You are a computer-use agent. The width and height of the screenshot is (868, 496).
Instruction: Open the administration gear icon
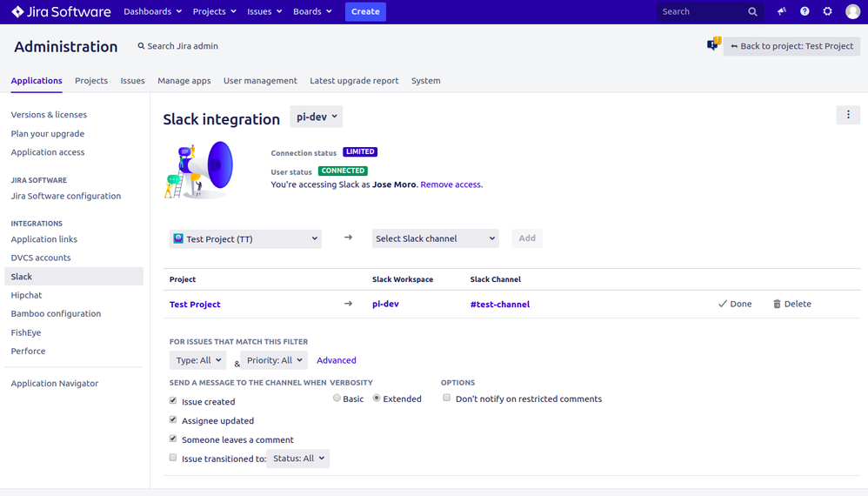pyautogui.click(x=827, y=11)
